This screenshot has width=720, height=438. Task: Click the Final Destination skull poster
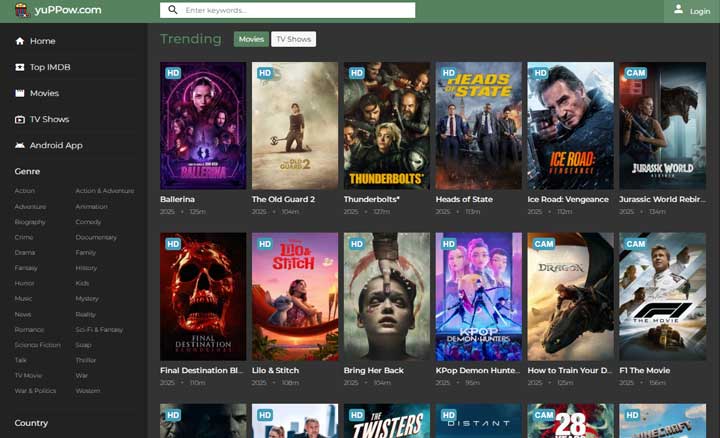[203, 297]
